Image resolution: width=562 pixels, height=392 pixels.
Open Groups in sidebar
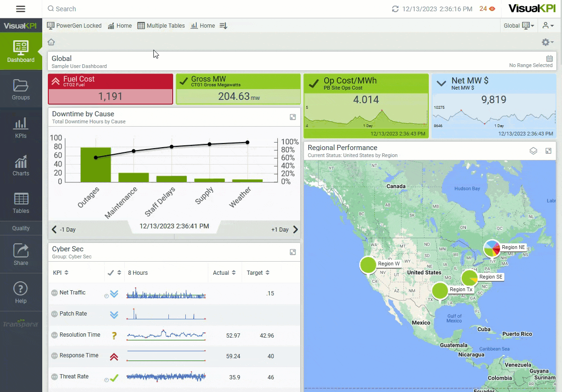[21, 90]
